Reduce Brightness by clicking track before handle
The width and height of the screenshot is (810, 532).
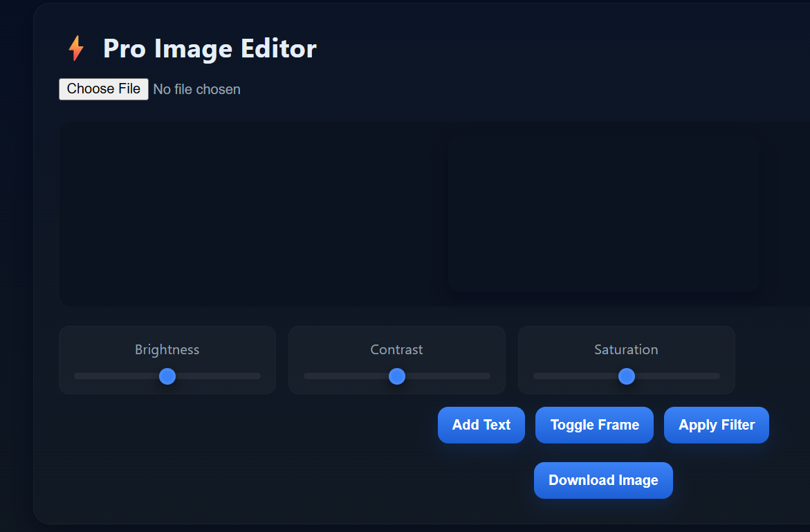coord(117,376)
